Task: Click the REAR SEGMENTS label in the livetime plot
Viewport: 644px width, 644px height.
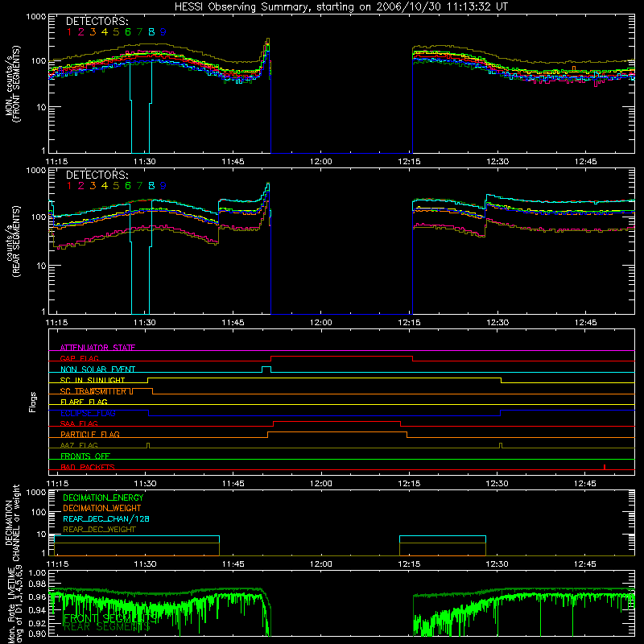Action: point(106,627)
